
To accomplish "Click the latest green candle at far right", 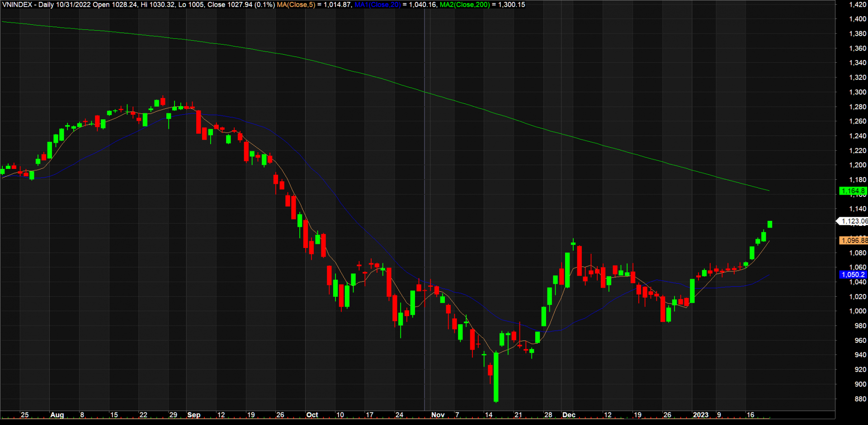I will [769, 224].
